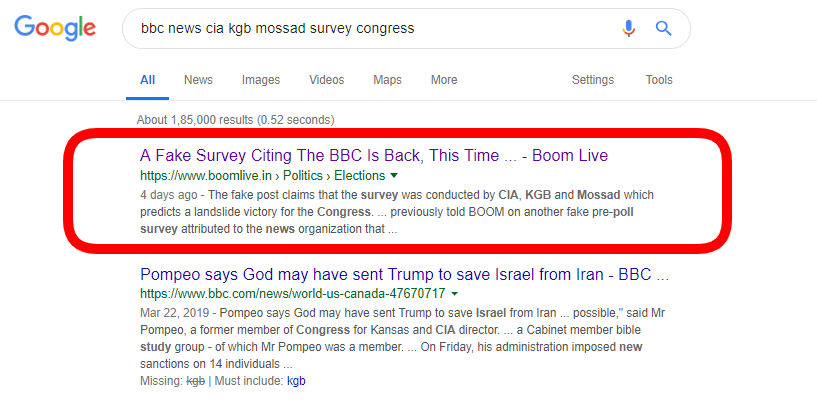This screenshot has width=817, height=410.
Task: Open the Tools options
Action: (x=659, y=80)
